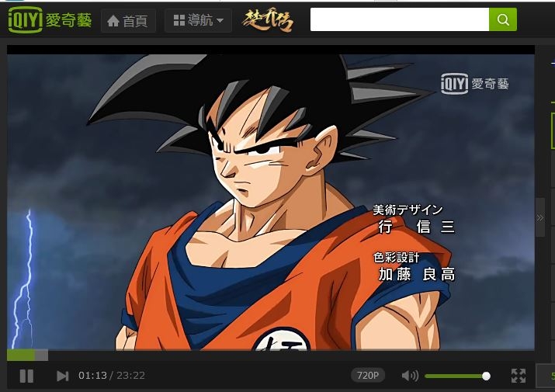The height and width of the screenshot is (392, 555).
Task: Go to the 首頁 home button
Action: [x=128, y=21]
